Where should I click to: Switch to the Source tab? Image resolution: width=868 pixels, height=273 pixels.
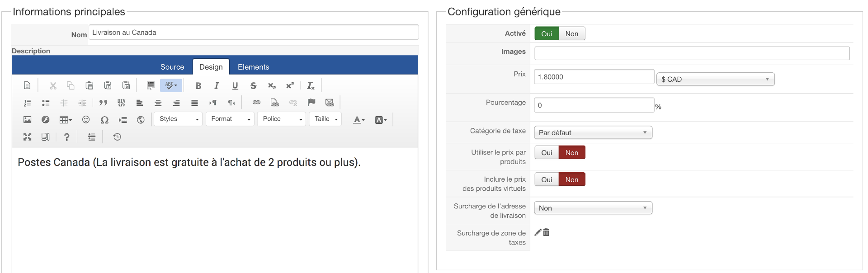point(172,67)
